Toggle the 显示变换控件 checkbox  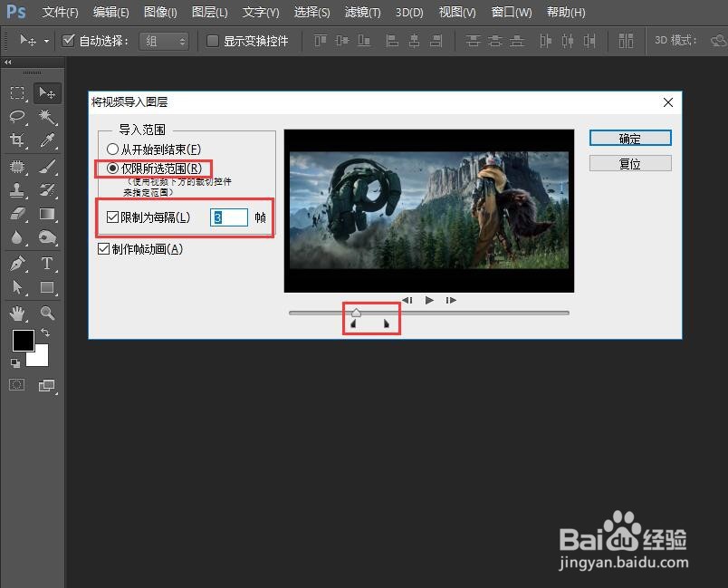212,41
